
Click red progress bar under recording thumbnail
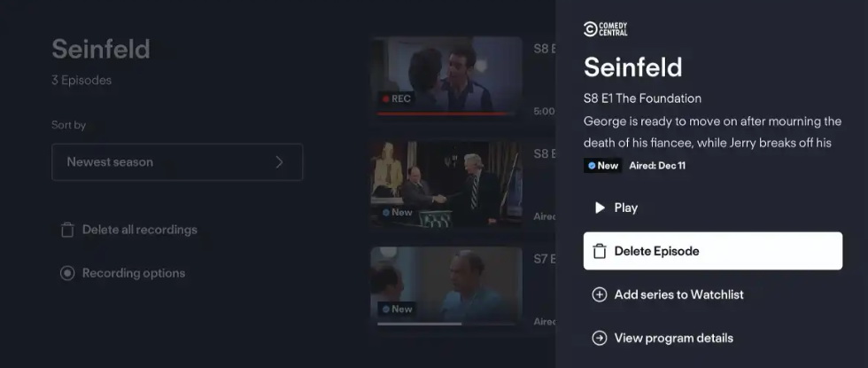tap(446, 114)
